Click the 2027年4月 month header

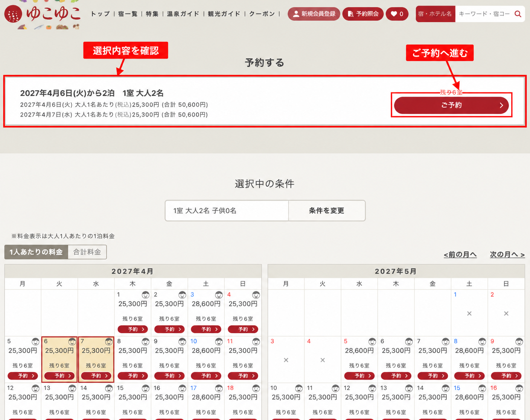click(x=133, y=271)
